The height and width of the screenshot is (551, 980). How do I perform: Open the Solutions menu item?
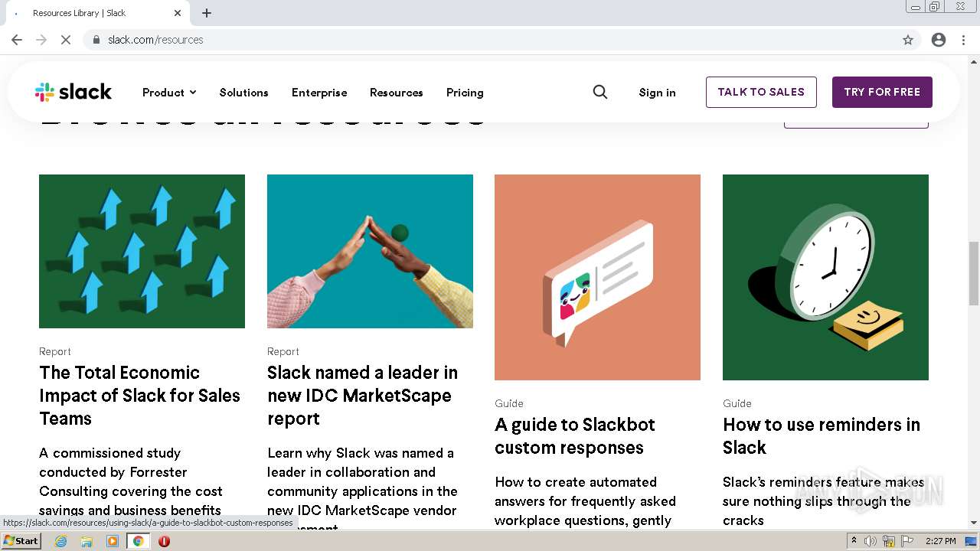pos(243,93)
